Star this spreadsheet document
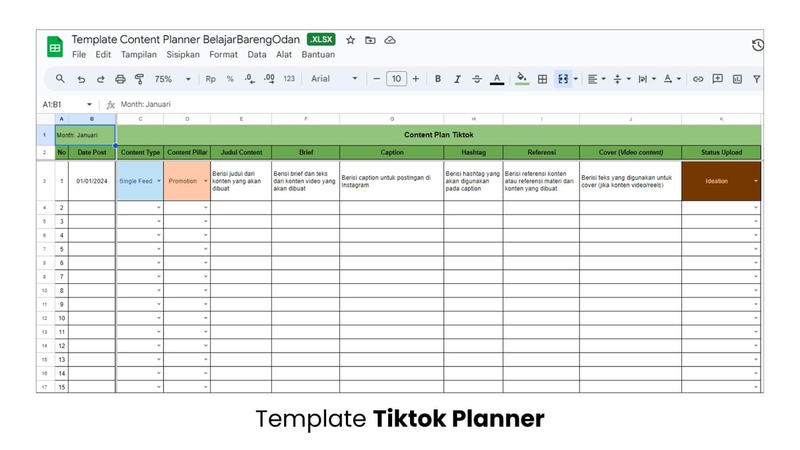Screen dimensions: 800x450 tap(351, 40)
